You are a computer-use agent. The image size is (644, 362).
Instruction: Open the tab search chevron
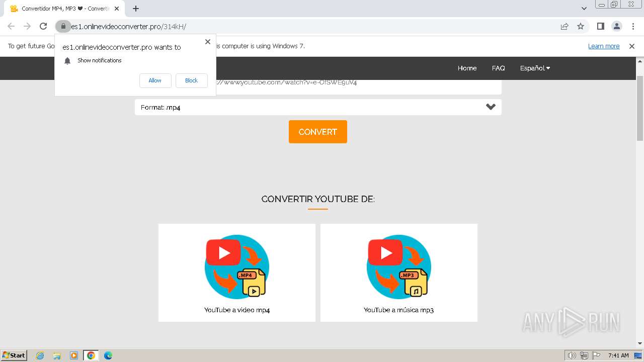[584, 9]
